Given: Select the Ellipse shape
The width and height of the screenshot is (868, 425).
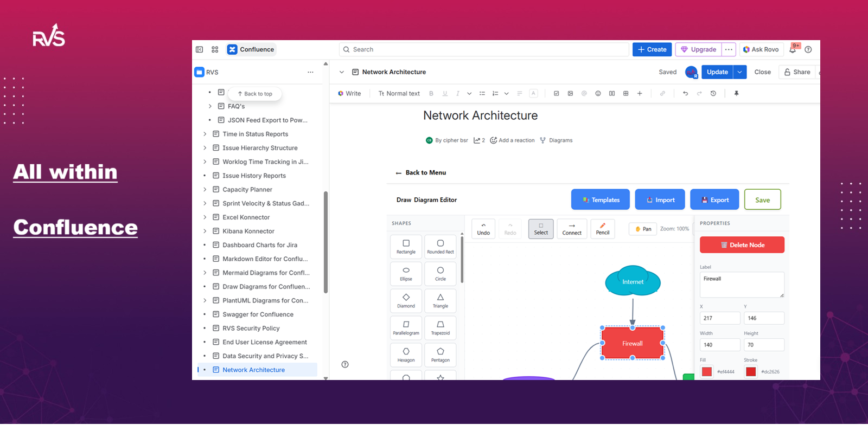Looking at the screenshot, I should pyautogui.click(x=406, y=274).
